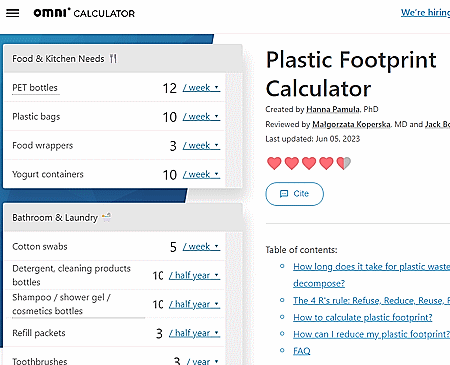Edit the Cotton swabs value 5
Image resolution: width=450 pixels, height=365 pixels.
[173, 247]
